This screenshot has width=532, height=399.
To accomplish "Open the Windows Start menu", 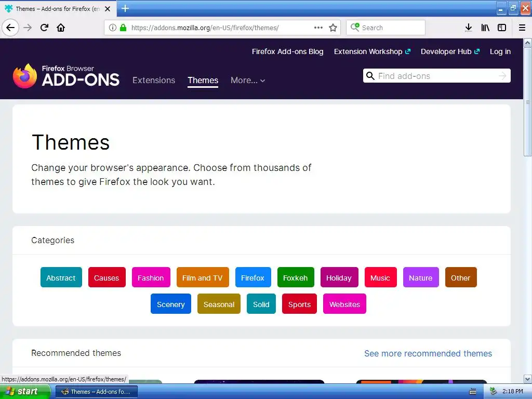I will (x=25, y=392).
